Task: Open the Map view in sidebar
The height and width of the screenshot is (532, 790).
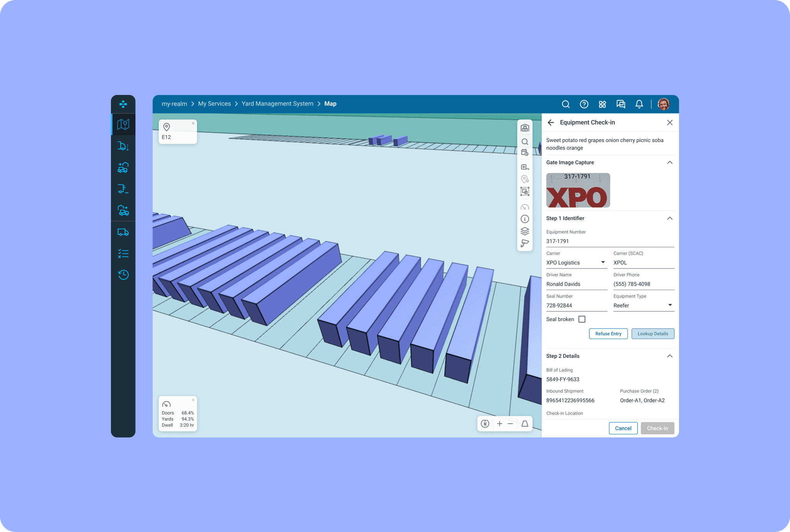Action: (123, 124)
